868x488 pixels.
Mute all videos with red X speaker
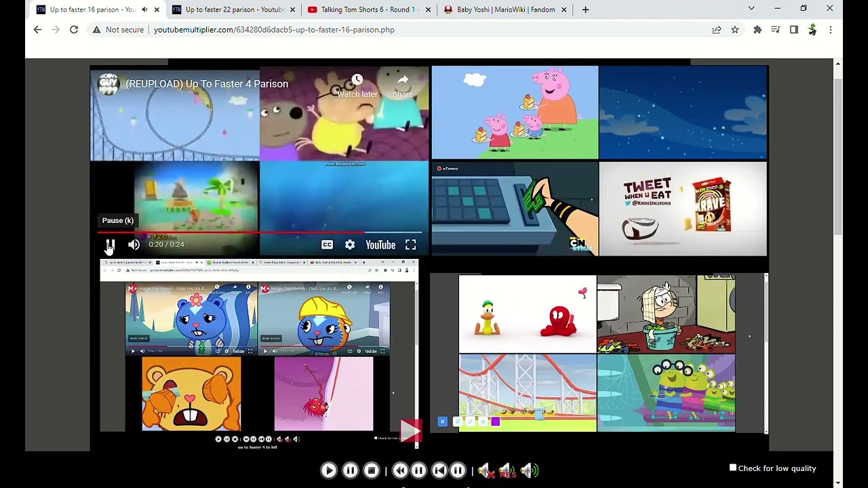tap(486, 471)
